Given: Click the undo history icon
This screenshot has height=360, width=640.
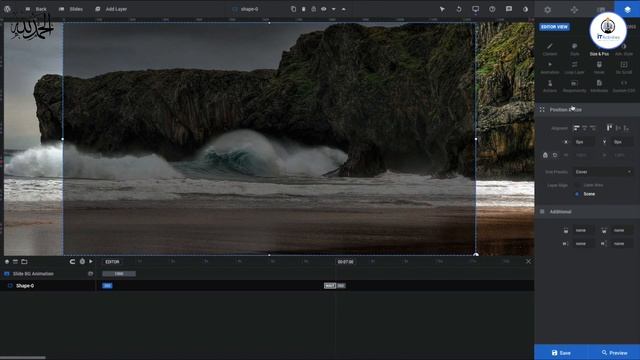Looking at the screenshot, I should point(459,9).
